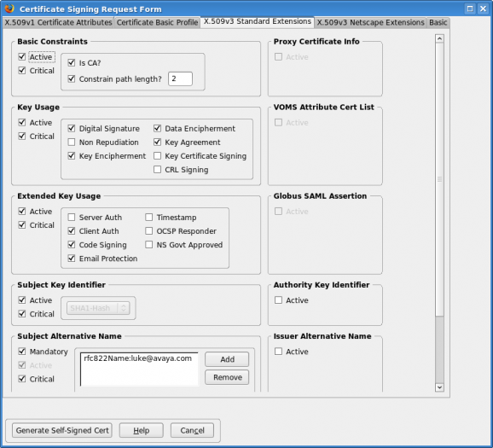Remove the selected subject alternative name
Screen dimensions: 493x448
click(227, 377)
